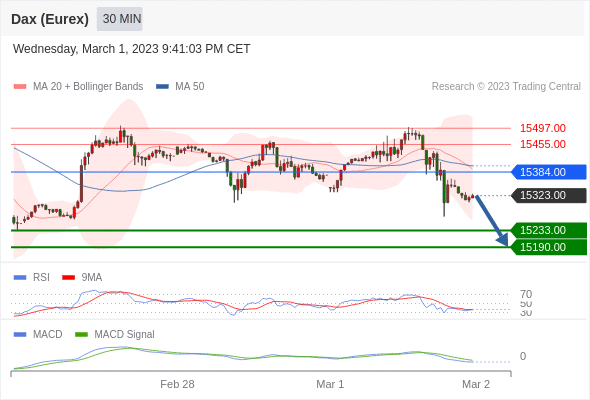This screenshot has height=400, width=590.
Task: Click the 15384.00 pivot price tag
Action: coord(549,172)
